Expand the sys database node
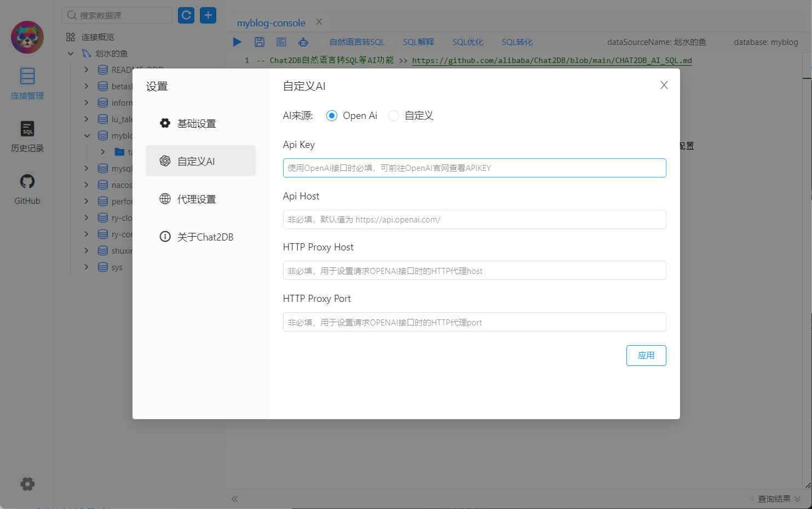 tap(87, 267)
